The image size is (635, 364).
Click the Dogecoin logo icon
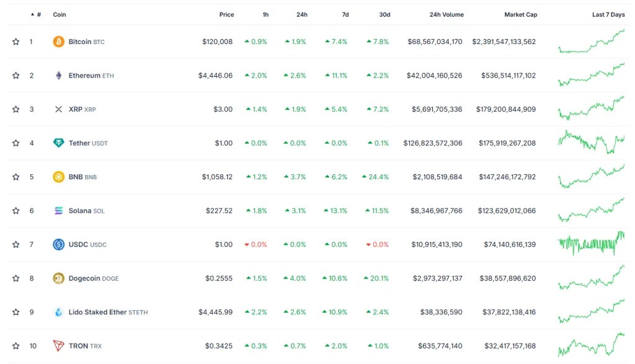[58, 278]
